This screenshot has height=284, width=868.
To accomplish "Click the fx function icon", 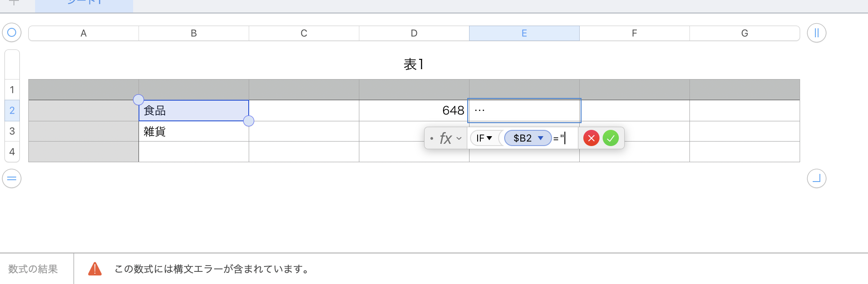I will (x=445, y=138).
